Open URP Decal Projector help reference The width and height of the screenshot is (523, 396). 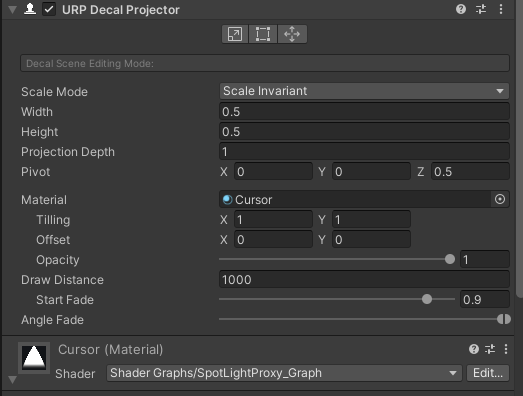461,9
